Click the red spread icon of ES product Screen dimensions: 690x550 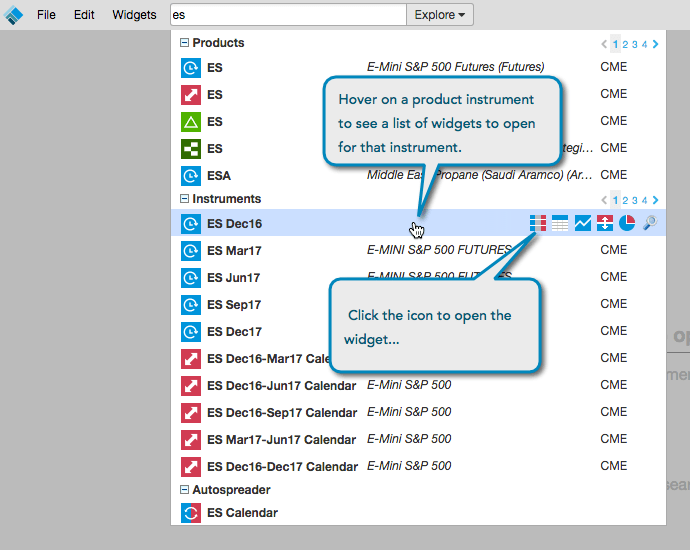point(191,95)
